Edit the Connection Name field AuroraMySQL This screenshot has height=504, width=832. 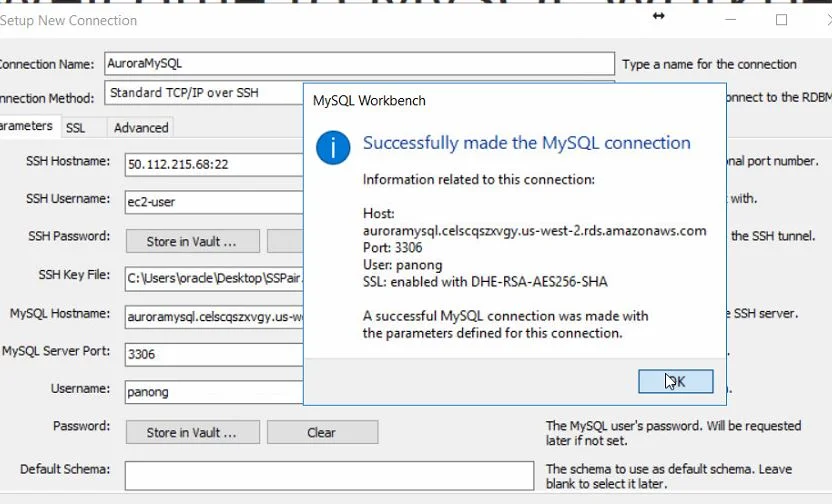pos(359,64)
